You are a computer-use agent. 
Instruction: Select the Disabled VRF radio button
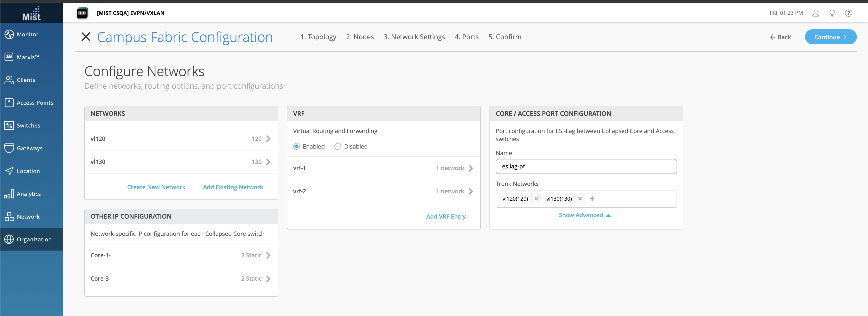point(338,147)
